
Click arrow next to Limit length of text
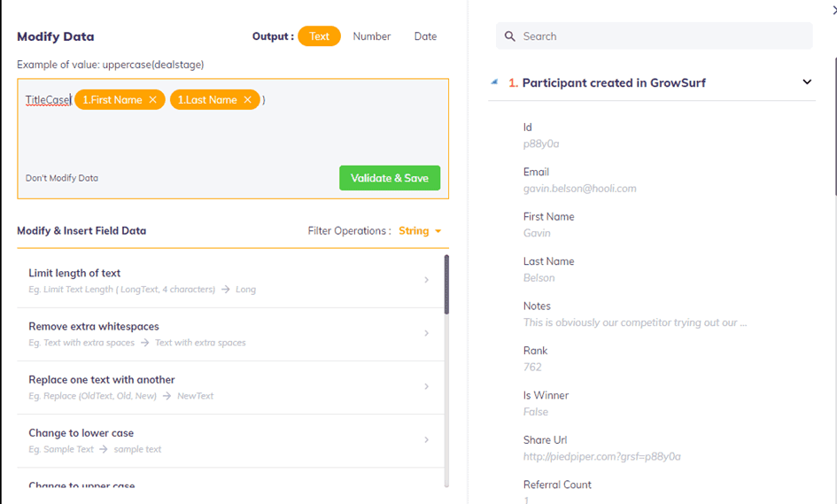(426, 280)
